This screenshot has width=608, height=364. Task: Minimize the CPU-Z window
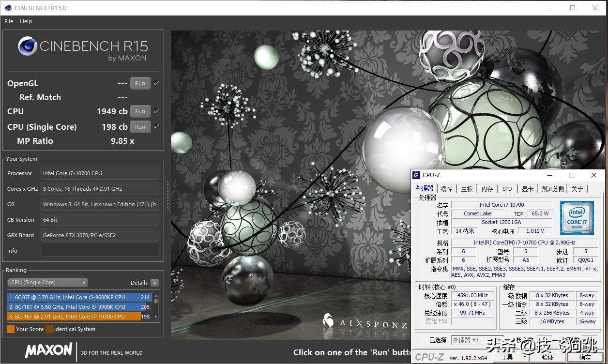[x=549, y=175]
